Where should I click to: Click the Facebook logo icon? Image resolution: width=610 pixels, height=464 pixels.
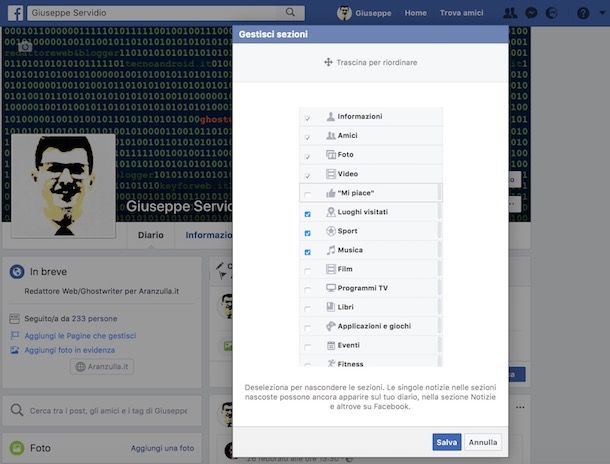pos(16,13)
